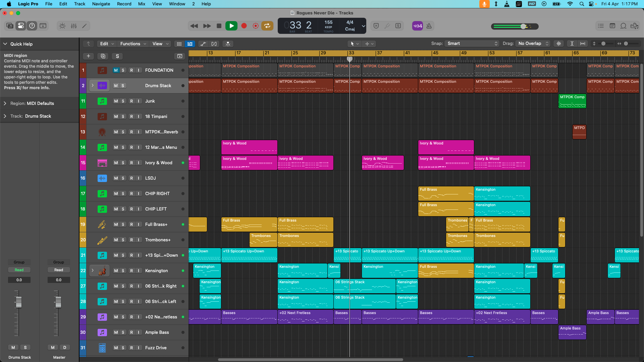Image resolution: width=644 pixels, height=362 pixels.
Task: Toggle the Cycle mode button
Action: (x=267, y=26)
